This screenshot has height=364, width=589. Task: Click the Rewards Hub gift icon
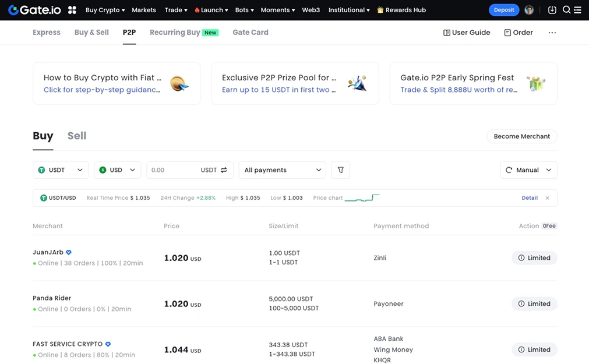tap(380, 10)
